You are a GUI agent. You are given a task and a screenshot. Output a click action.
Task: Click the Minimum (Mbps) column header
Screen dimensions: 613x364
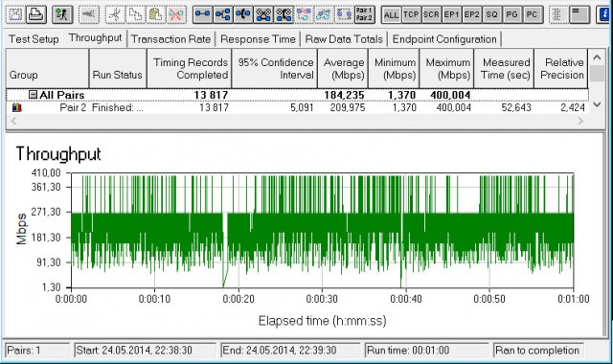[394, 68]
